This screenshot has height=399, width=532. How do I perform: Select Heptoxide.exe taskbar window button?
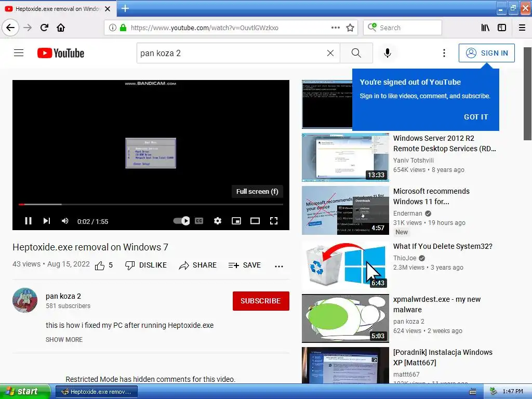(x=96, y=392)
